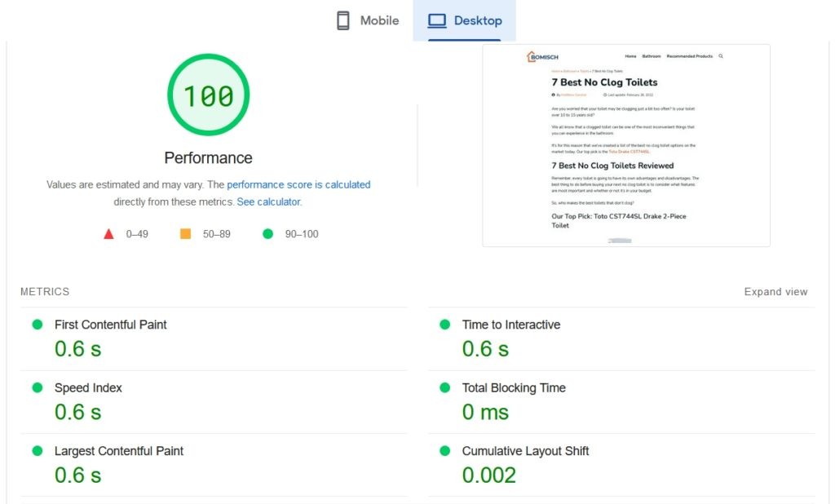Click the orange square 50–89 legend icon
Screen dimensions: 835x504
point(185,234)
